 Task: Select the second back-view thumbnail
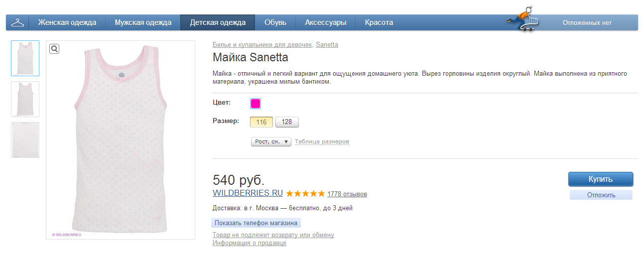25,99
